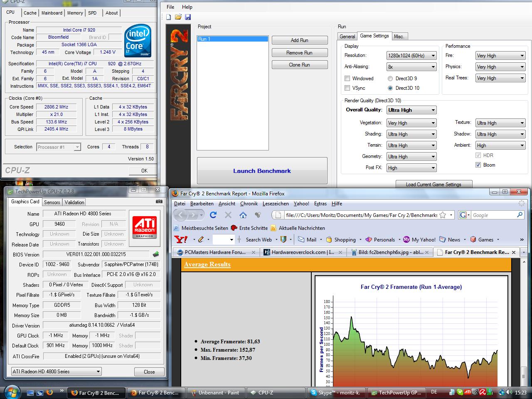The image size is (532, 399).
Task: Open the Fire performance dropdown
Action: pyautogui.click(x=500, y=56)
